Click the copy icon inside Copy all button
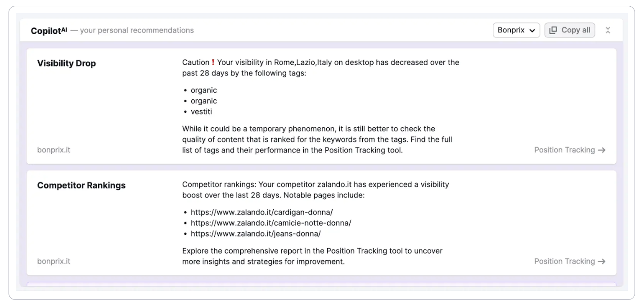The image size is (644, 308). point(553,30)
